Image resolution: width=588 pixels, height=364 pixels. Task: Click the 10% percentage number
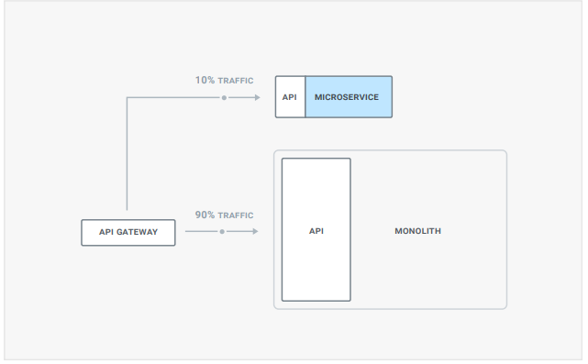[x=205, y=80]
